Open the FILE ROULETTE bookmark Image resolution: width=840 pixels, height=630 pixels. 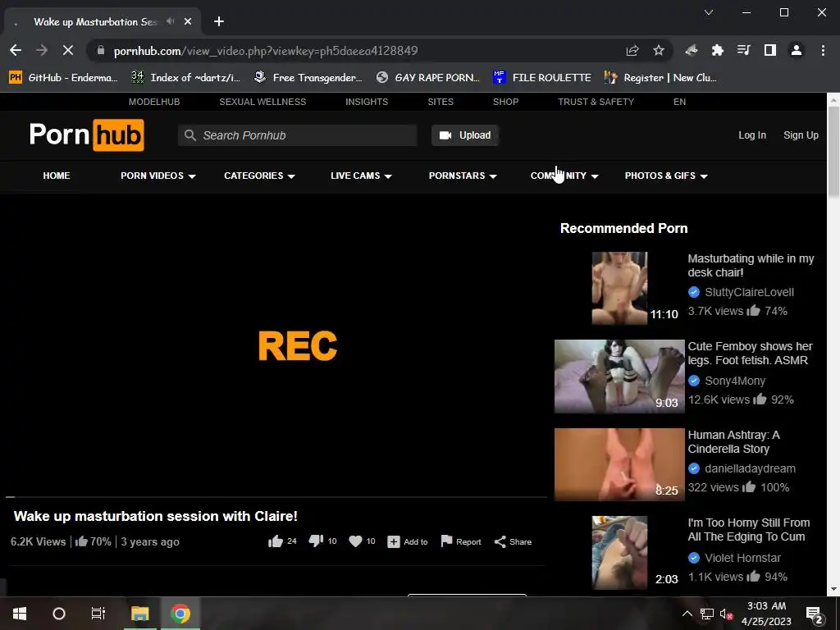[x=542, y=78]
